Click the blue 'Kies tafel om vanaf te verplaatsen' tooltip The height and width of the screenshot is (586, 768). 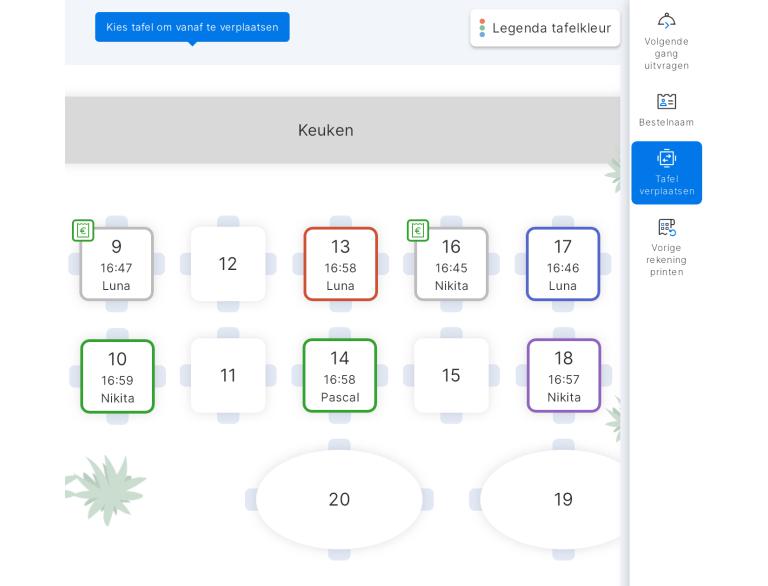[x=192, y=27]
